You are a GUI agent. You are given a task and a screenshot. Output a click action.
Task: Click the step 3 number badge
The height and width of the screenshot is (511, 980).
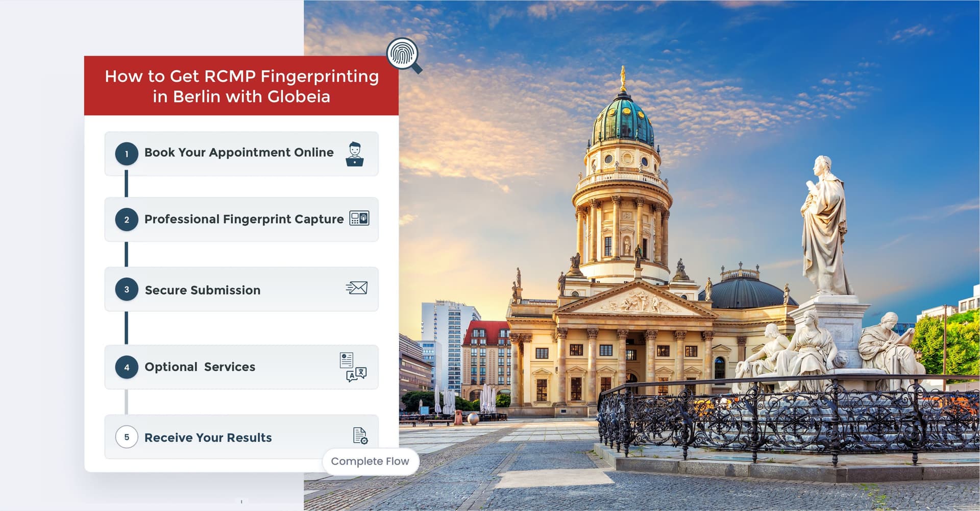click(x=127, y=289)
